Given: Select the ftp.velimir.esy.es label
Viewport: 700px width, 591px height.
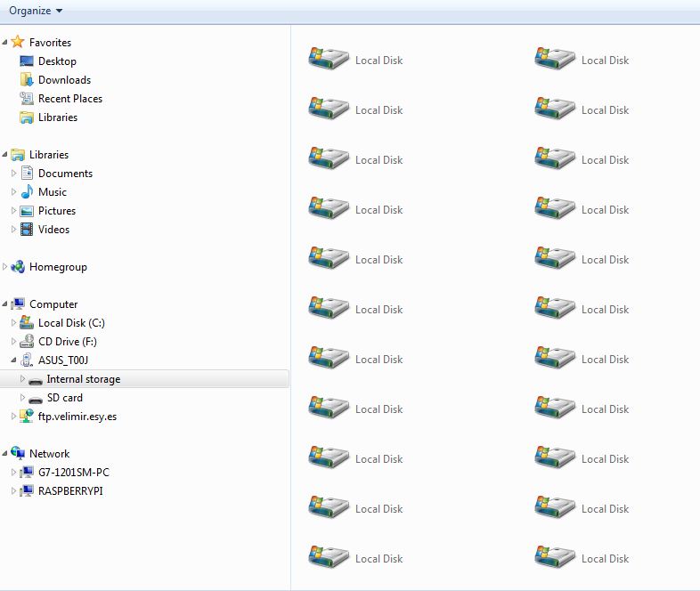Looking at the screenshot, I should [x=77, y=417].
